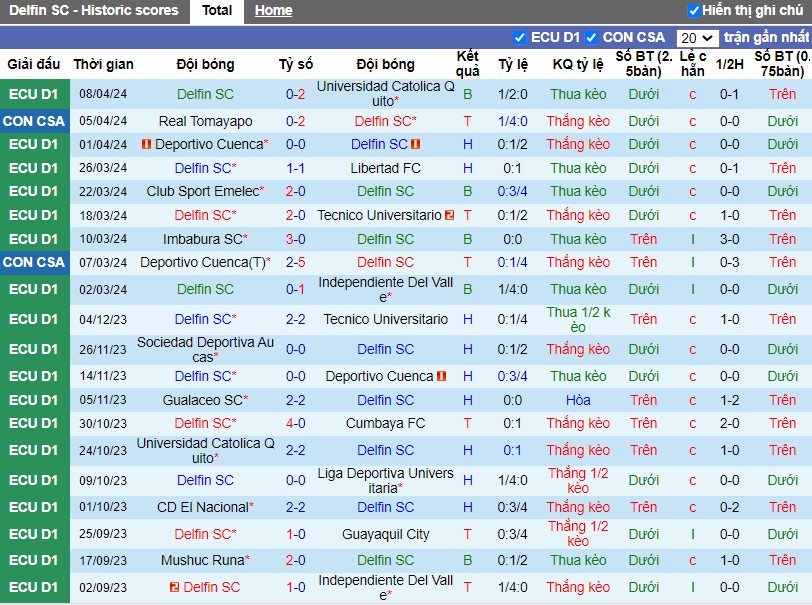Viewport: 812px width, 605px height.
Task: Open the Deportivo Cuenca(T) team link
Action: point(202,262)
